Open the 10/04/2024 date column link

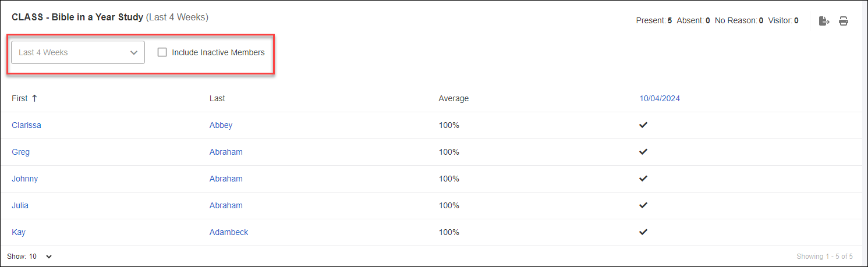coord(660,98)
